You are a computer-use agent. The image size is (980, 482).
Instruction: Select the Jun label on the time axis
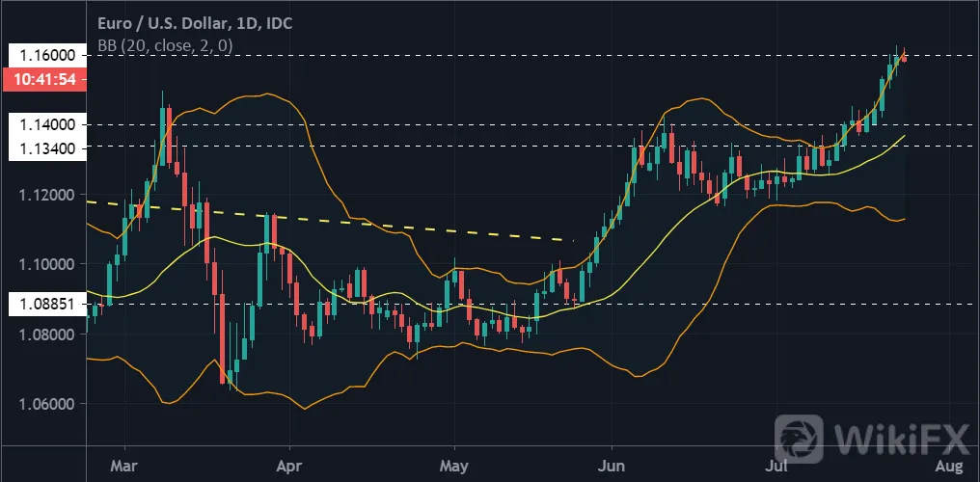pyautogui.click(x=612, y=466)
